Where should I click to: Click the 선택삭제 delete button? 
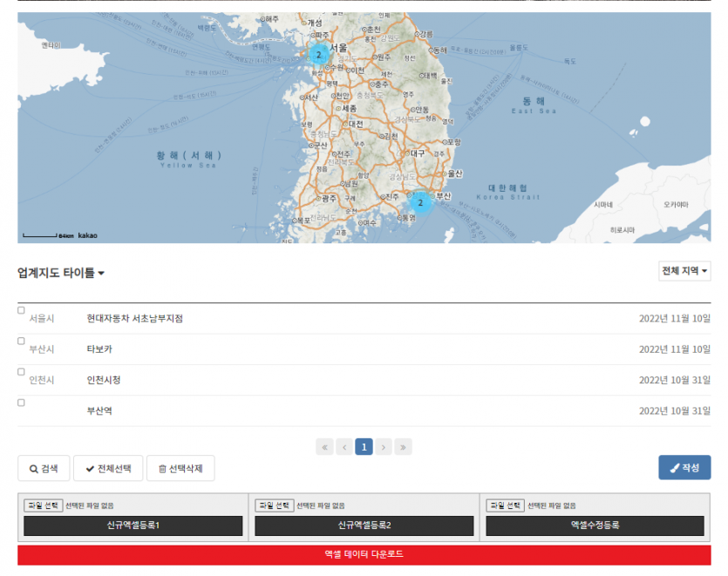coord(180,468)
